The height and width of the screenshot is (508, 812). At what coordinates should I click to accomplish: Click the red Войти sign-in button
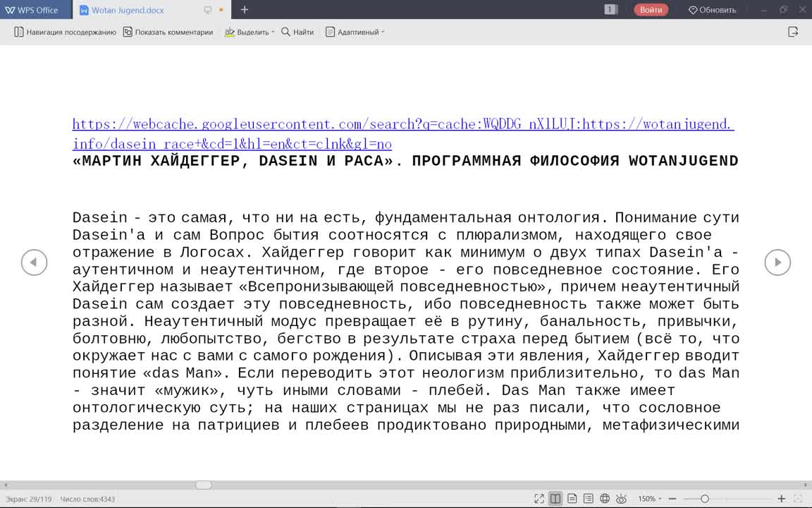click(x=651, y=10)
